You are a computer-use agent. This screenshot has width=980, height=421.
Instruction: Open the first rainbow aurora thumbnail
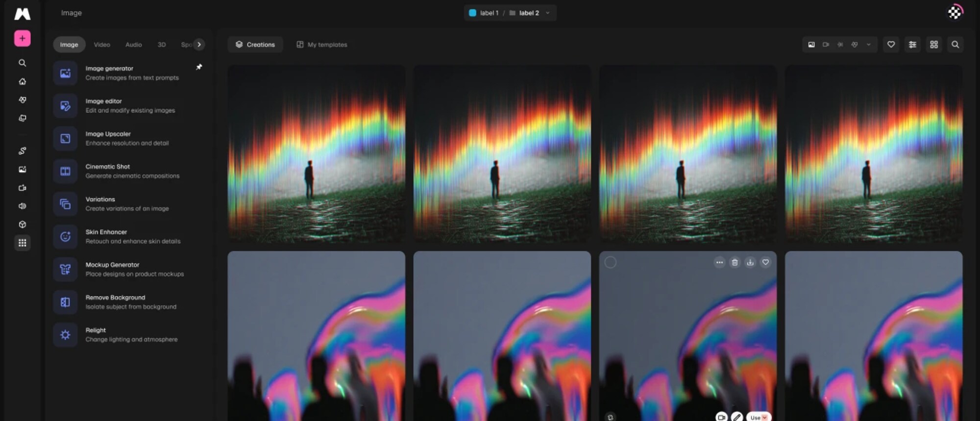(316, 153)
